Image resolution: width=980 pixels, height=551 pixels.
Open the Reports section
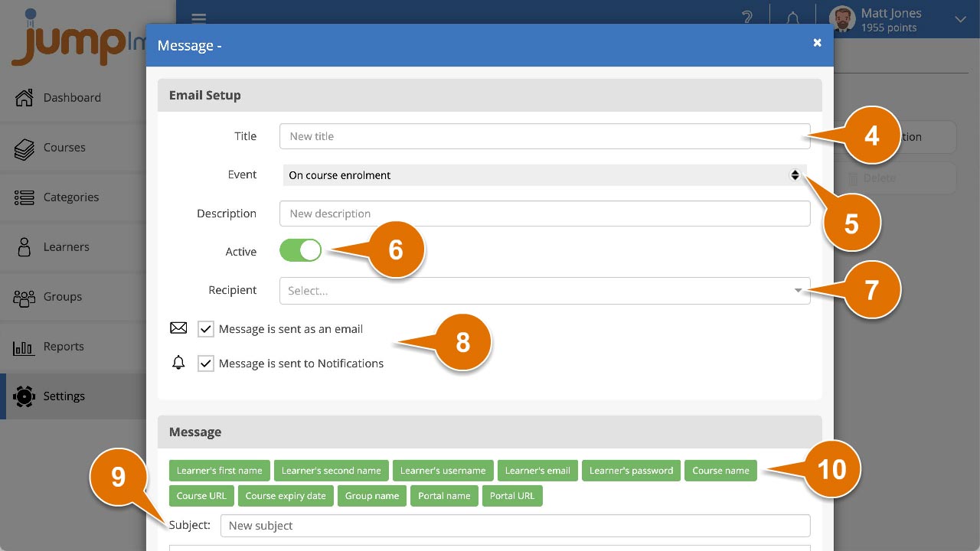coord(73,347)
